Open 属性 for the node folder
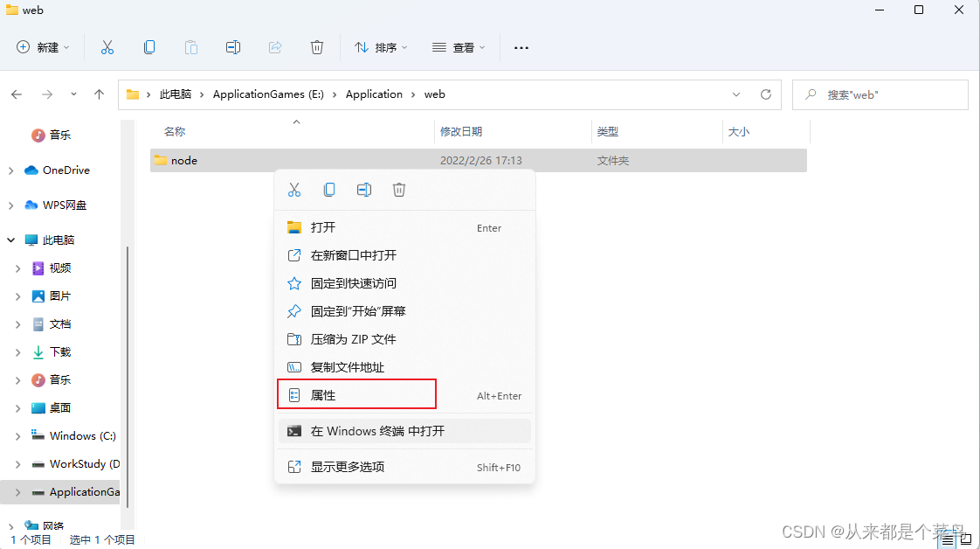This screenshot has height=549, width=980. (323, 394)
